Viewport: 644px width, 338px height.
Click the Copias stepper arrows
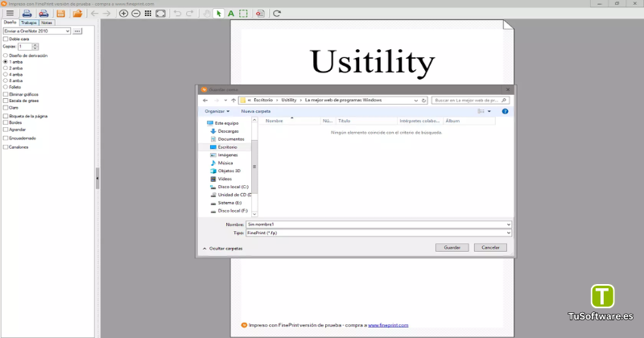pos(35,47)
